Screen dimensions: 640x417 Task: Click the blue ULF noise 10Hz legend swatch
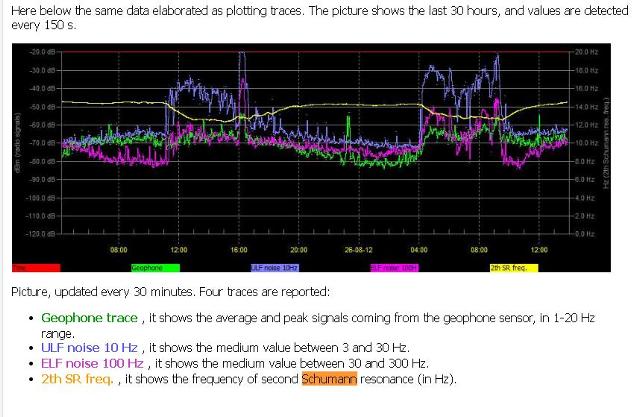[x=275, y=268]
